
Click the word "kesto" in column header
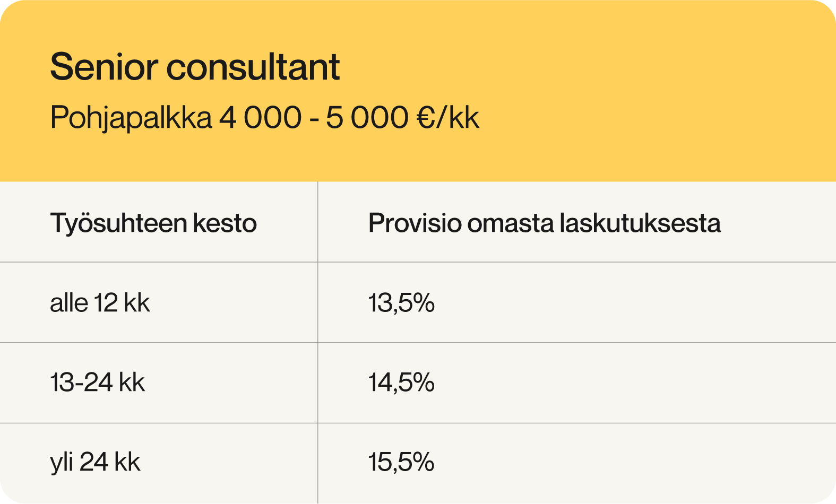click(225, 223)
